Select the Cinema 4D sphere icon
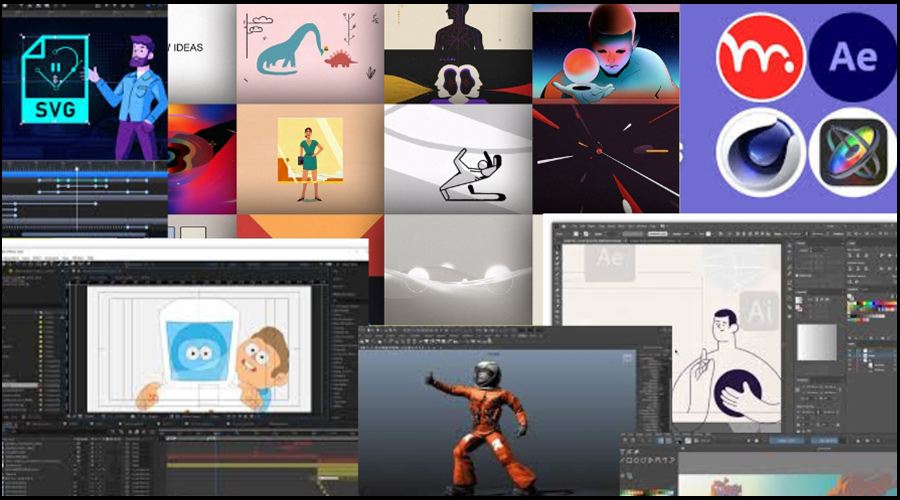This screenshot has height=500, width=900. (760, 152)
